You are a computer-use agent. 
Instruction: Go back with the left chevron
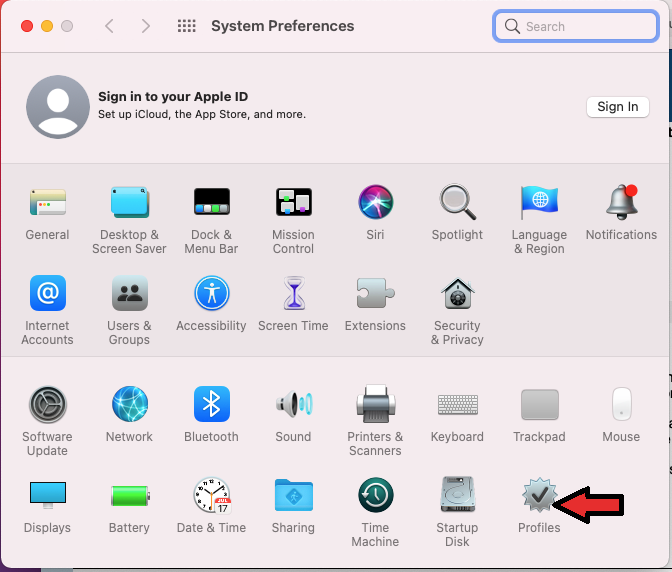click(x=109, y=26)
